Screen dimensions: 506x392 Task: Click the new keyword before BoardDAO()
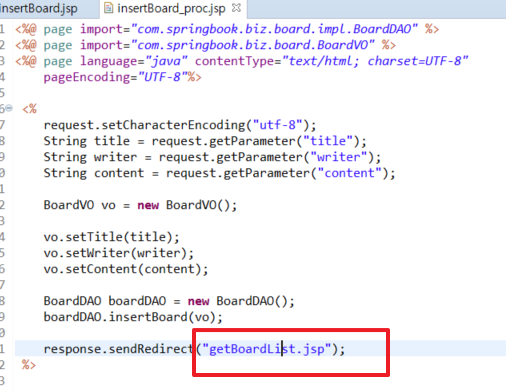199,301
